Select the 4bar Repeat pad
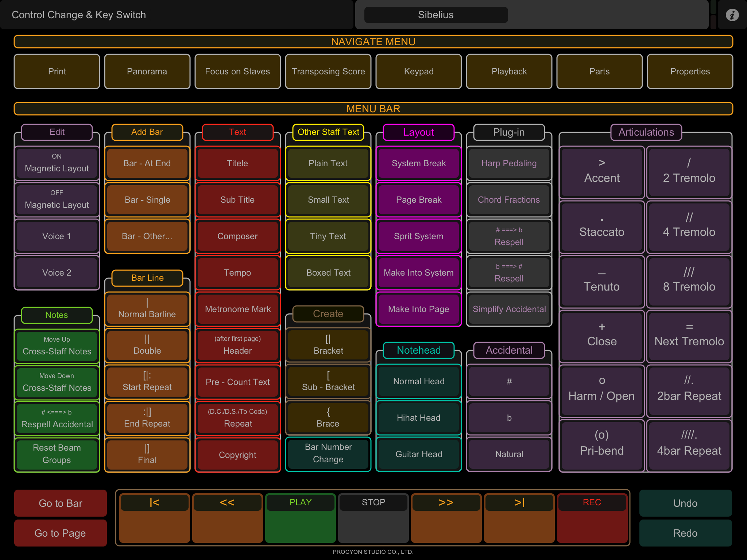Image resolution: width=747 pixels, height=560 pixels. tap(689, 446)
